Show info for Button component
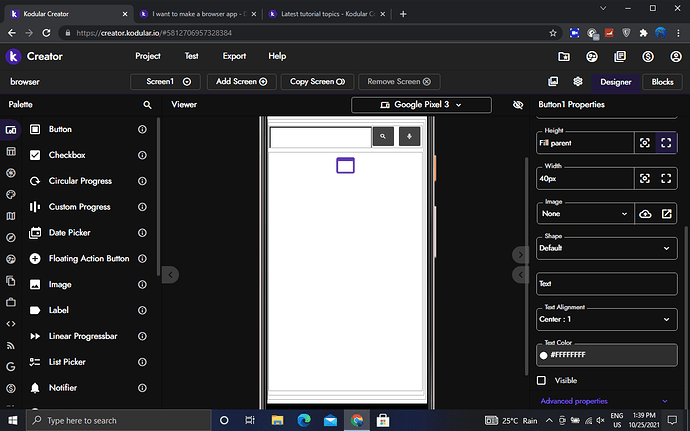 tap(142, 129)
